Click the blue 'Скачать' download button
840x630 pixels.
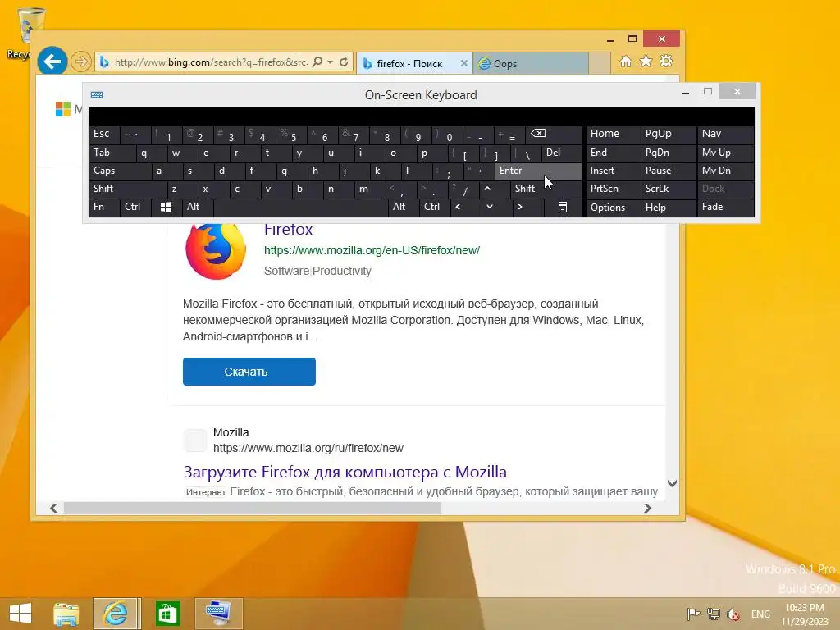249,372
